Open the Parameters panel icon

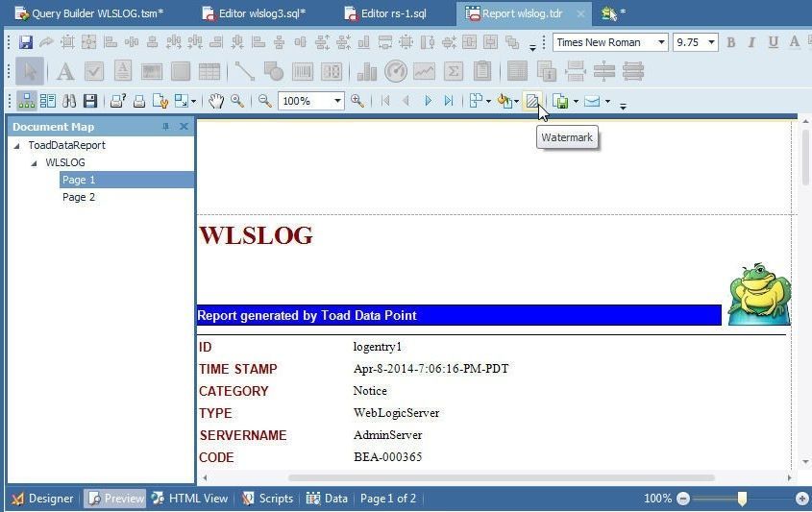point(48,101)
